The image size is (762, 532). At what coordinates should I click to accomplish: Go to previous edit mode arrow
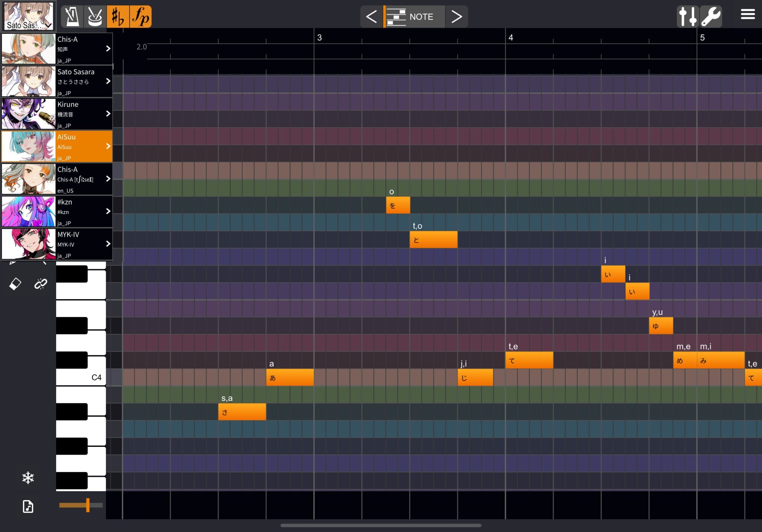pos(371,17)
